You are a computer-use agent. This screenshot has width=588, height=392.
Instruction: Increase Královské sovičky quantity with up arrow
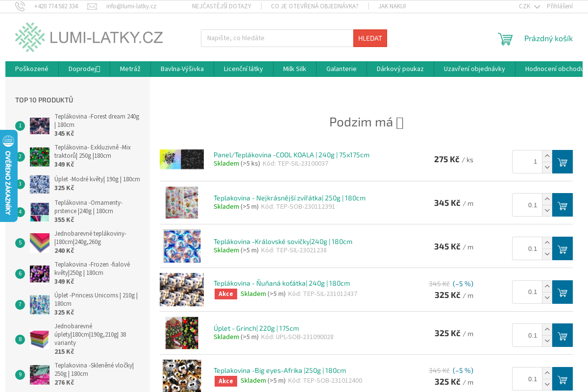[547, 243]
